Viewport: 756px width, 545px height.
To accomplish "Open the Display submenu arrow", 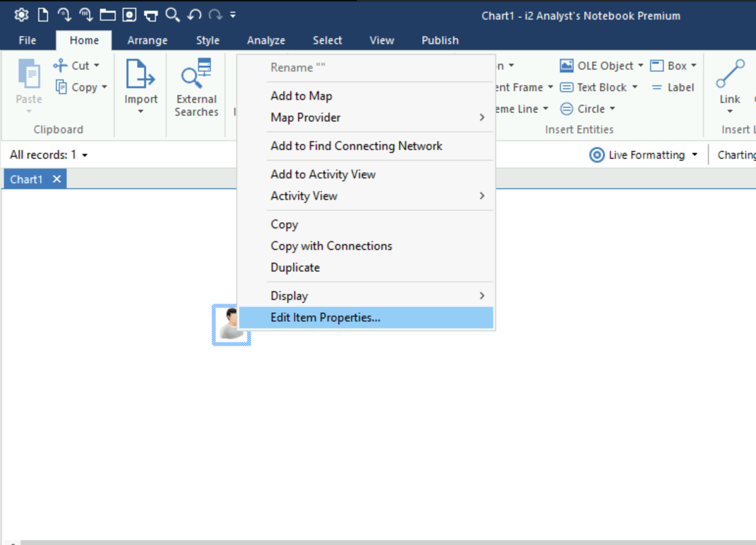I will point(481,296).
